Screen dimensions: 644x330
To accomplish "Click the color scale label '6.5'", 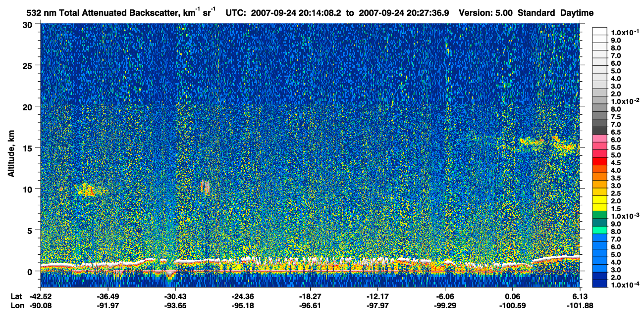I will tap(616, 133).
